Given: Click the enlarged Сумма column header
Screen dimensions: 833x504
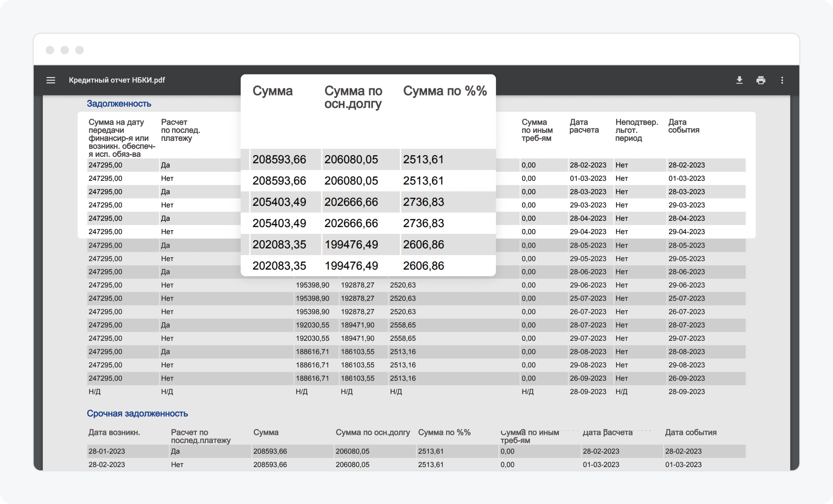Looking at the screenshot, I should point(273,91).
